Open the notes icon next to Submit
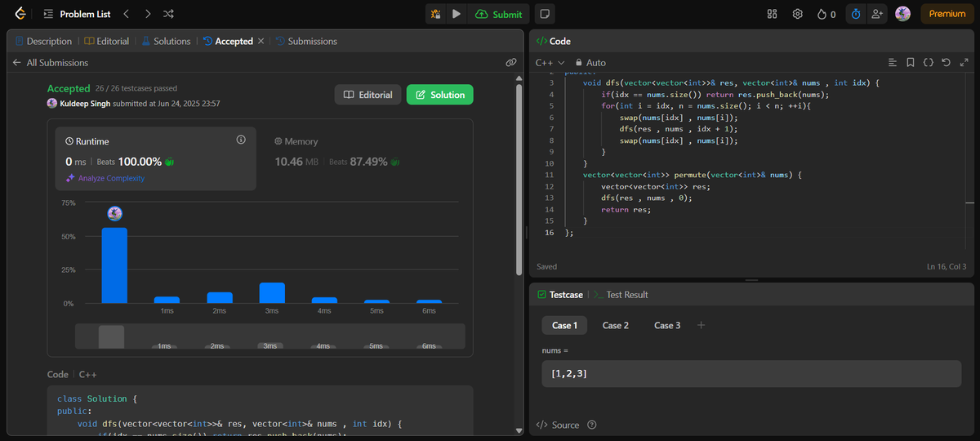Screen dimensions: 980x441 coord(544,14)
